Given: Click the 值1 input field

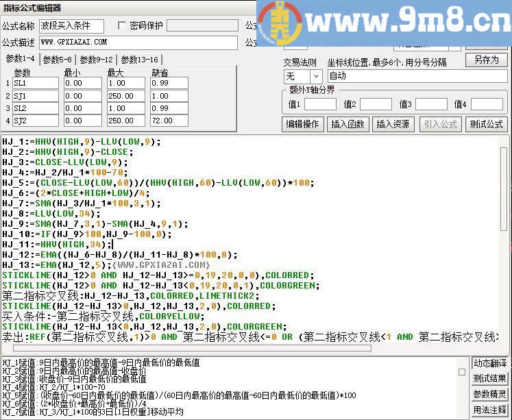Looking at the screenshot, I should tap(320, 104).
